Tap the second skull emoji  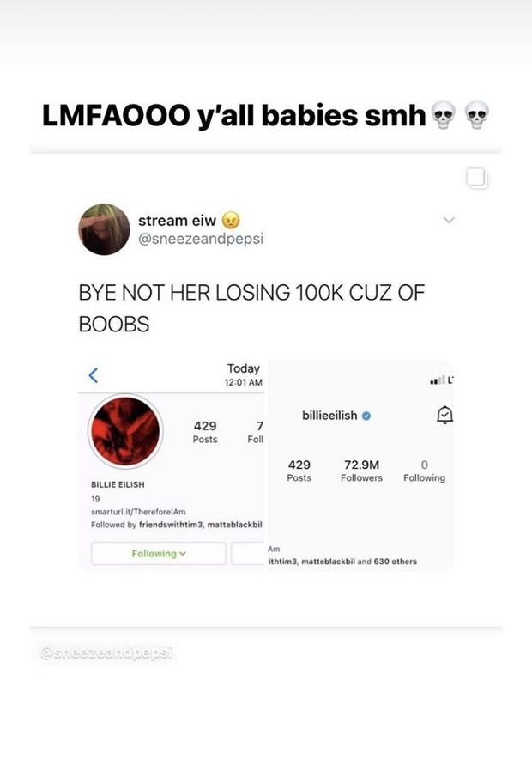click(477, 115)
